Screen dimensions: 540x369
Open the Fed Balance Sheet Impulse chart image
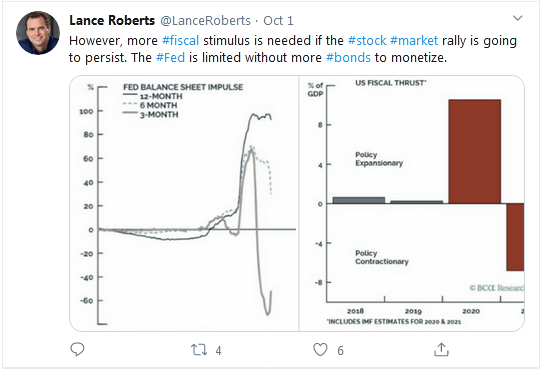point(184,203)
